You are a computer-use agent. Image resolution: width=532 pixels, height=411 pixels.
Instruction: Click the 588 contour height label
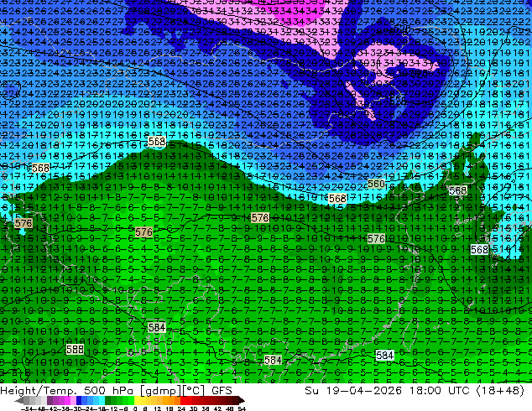click(75, 349)
